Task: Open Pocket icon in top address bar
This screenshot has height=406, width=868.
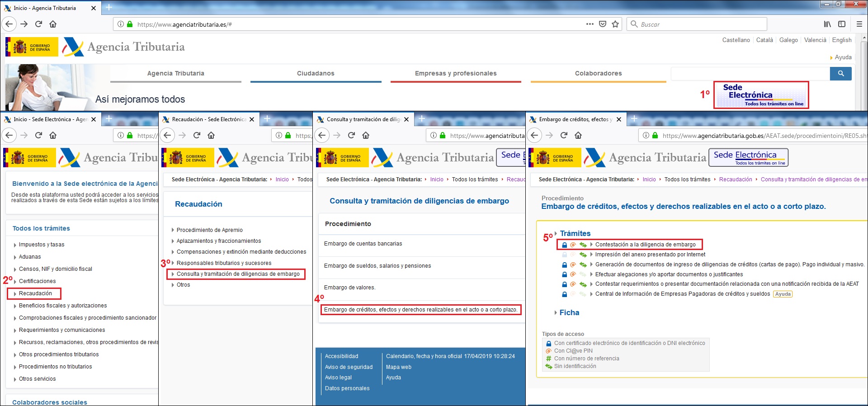Action: 603,24
